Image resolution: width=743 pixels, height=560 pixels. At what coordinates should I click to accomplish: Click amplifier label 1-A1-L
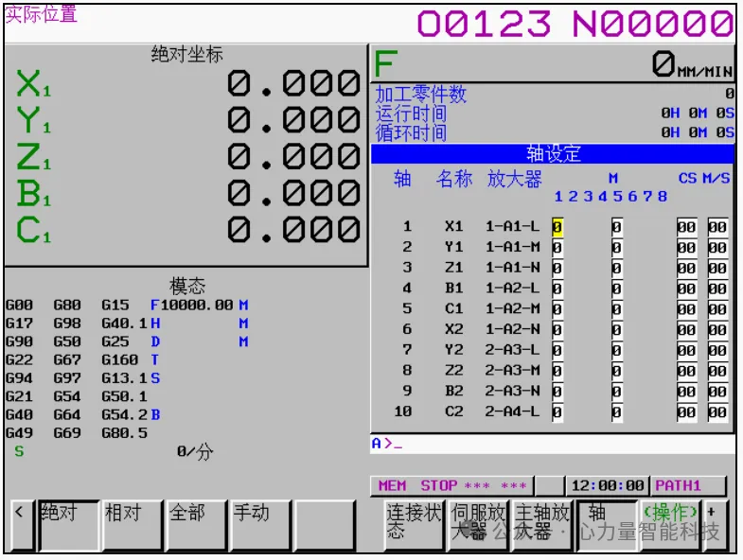[512, 226]
